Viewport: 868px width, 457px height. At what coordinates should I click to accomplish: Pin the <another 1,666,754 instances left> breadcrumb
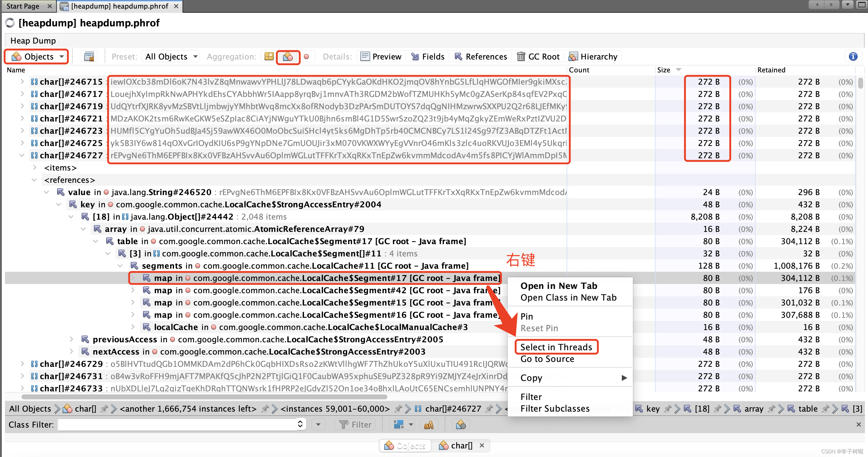265,409
